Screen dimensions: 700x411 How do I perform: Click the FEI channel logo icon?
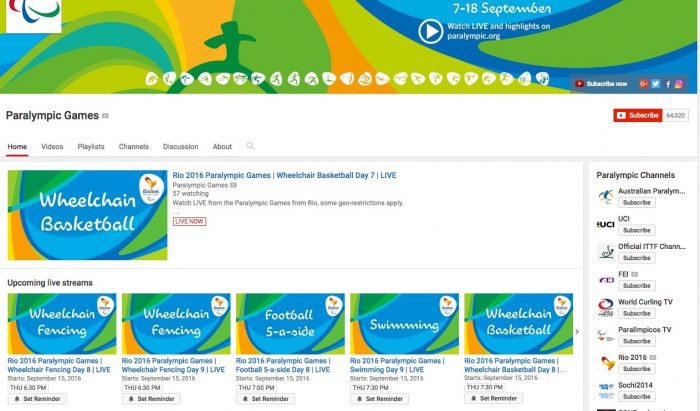(606, 280)
